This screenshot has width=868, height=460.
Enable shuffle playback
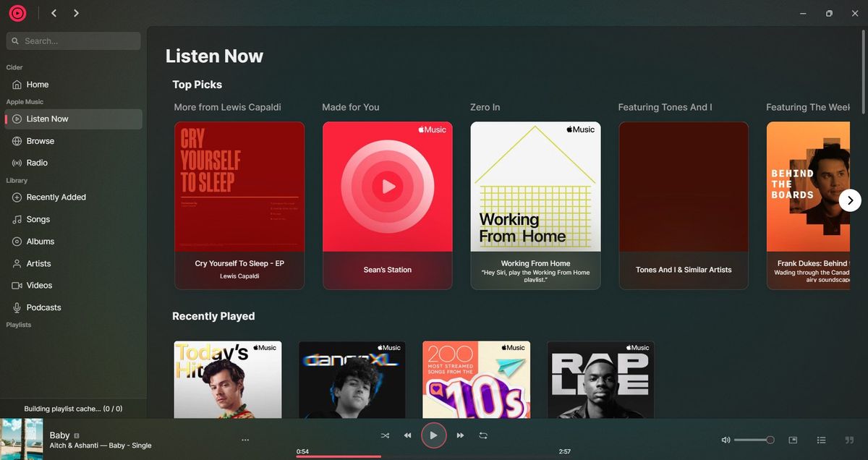click(x=385, y=435)
